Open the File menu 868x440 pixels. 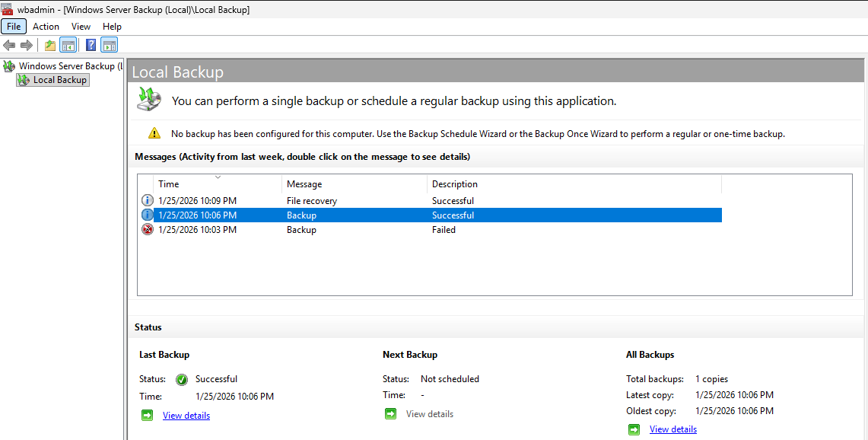[x=14, y=26]
